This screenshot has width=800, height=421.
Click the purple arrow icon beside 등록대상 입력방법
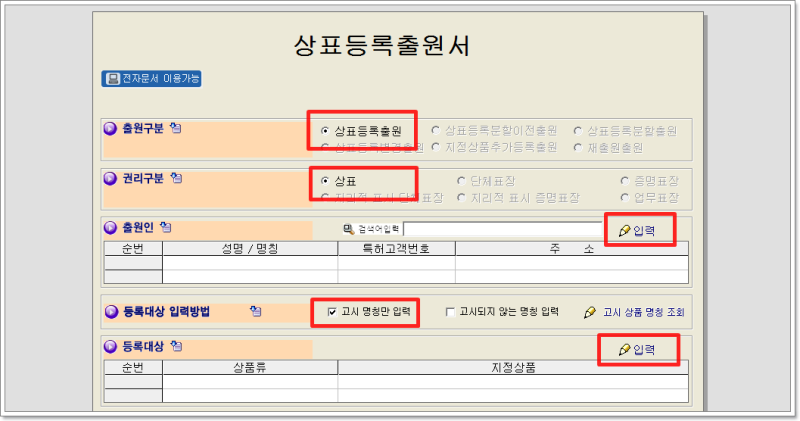111,312
